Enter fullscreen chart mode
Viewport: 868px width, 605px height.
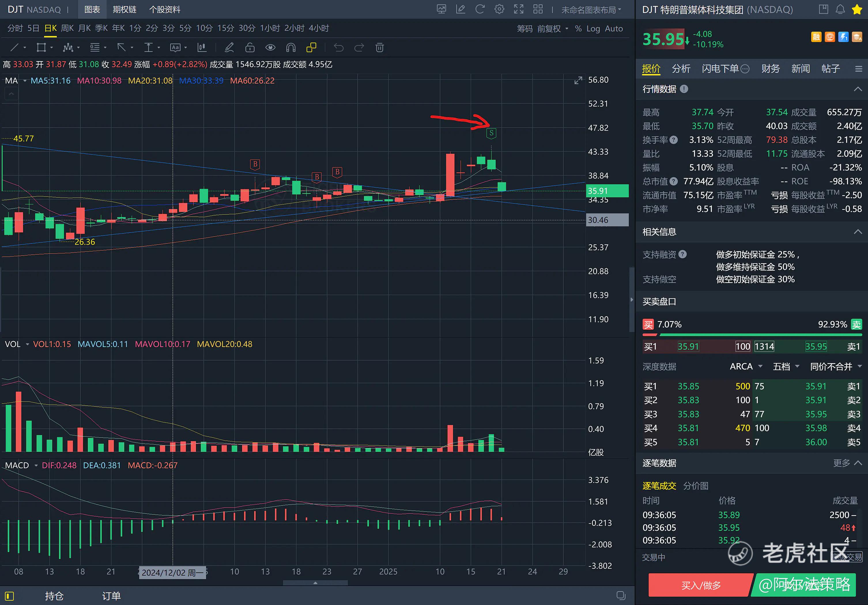click(x=519, y=9)
